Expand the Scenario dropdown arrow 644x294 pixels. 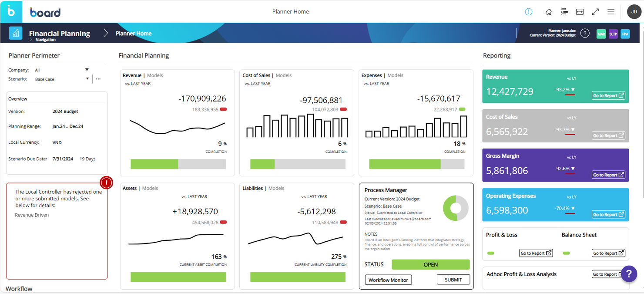pos(87,79)
